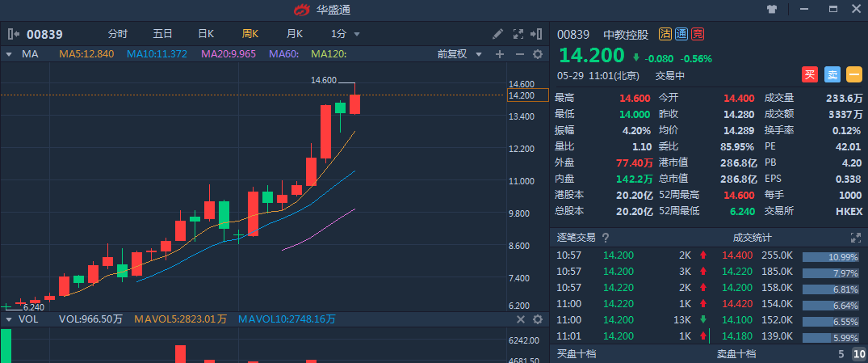Open the 1分 minute interval dropdown

(x=346, y=34)
